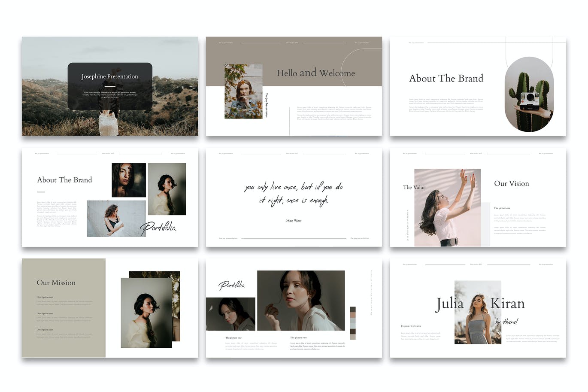The width and height of the screenshot is (588, 392).
Task: Select the woman with raised arms photo
Action: tap(447, 207)
